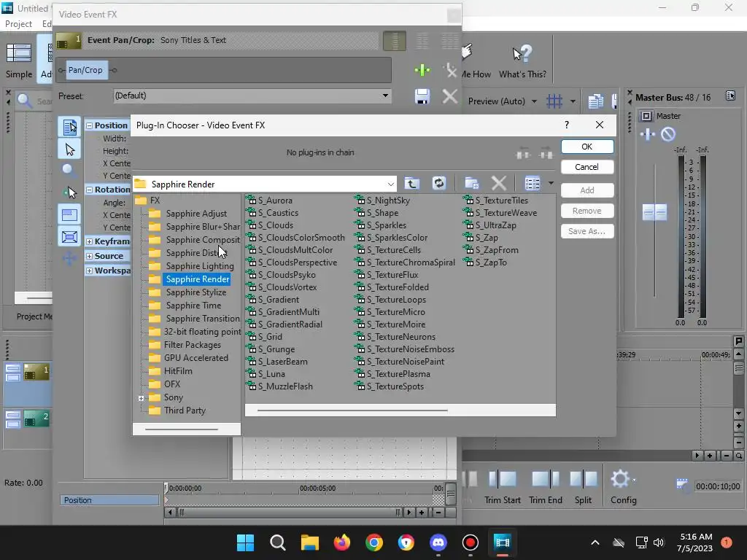Select the HitFilm folder

pyautogui.click(x=178, y=371)
